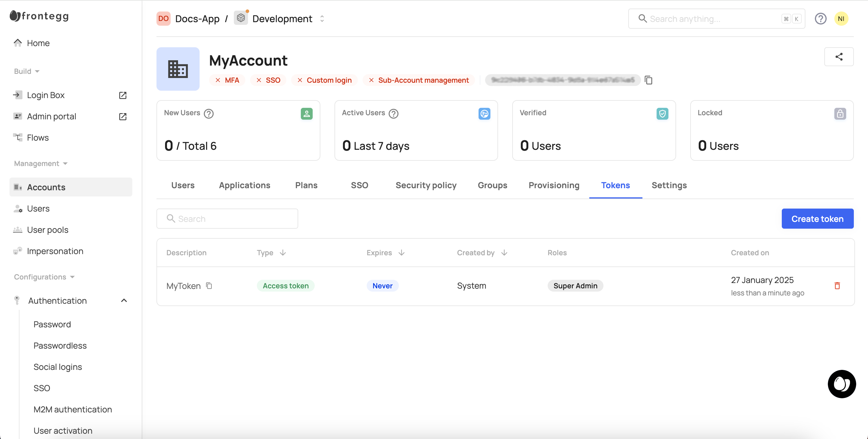The image size is (868, 439).
Task: Sort tokens by Expires column
Action: click(x=401, y=253)
